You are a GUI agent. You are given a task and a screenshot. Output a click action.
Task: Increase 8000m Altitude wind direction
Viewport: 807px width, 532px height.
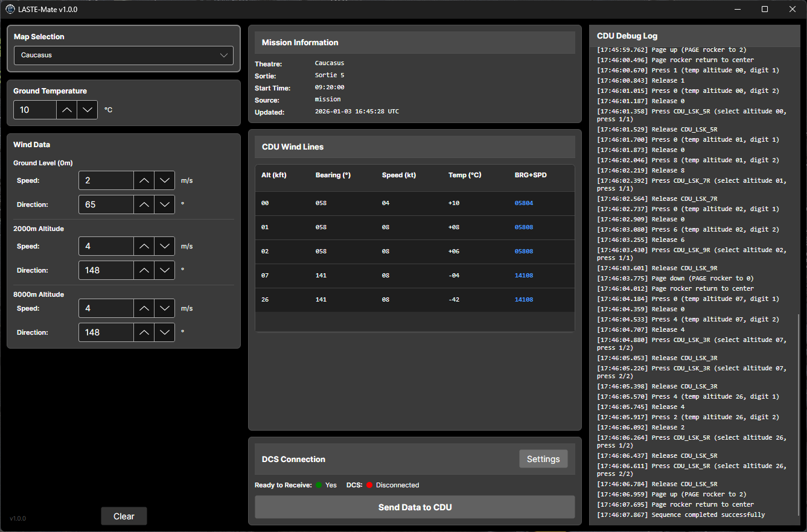tap(144, 332)
